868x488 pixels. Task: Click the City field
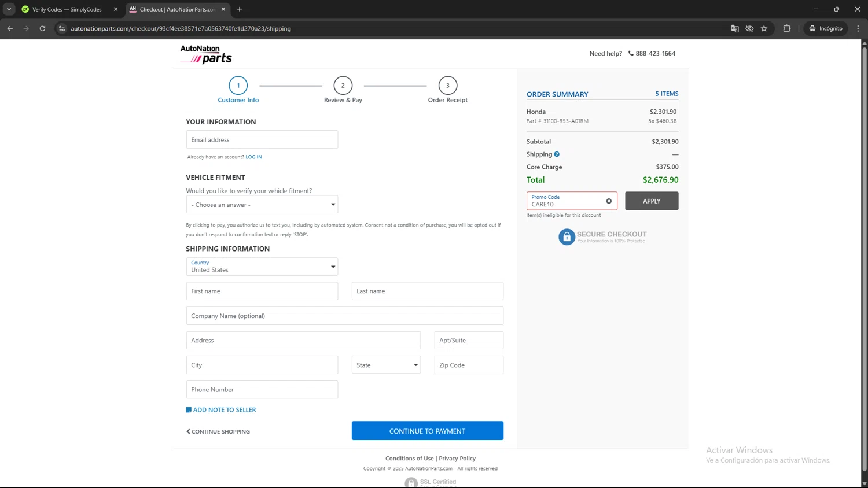262,365
